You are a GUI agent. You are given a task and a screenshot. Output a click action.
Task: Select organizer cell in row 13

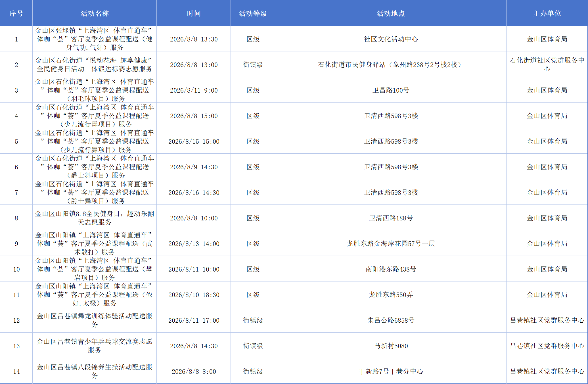547,346
